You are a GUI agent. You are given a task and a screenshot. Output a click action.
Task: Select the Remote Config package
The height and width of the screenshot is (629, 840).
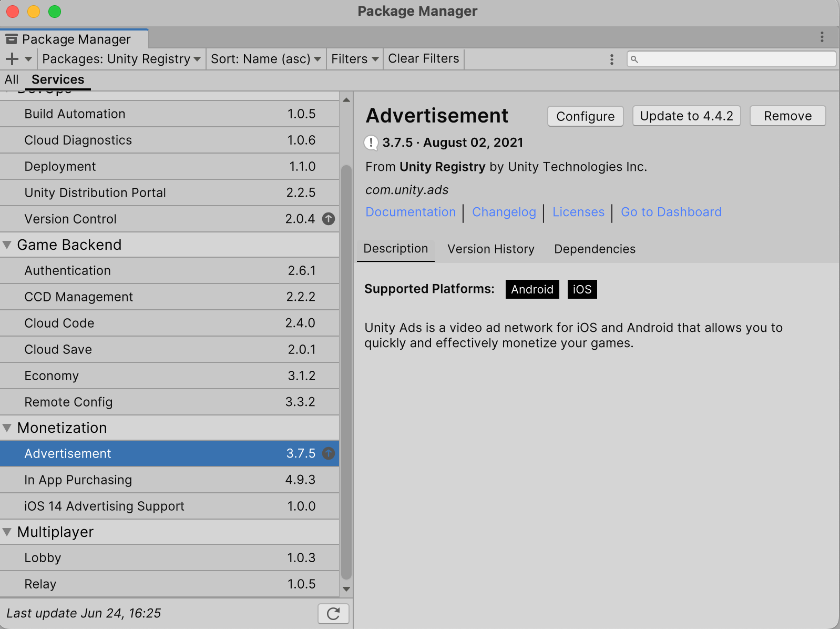click(169, 402)
